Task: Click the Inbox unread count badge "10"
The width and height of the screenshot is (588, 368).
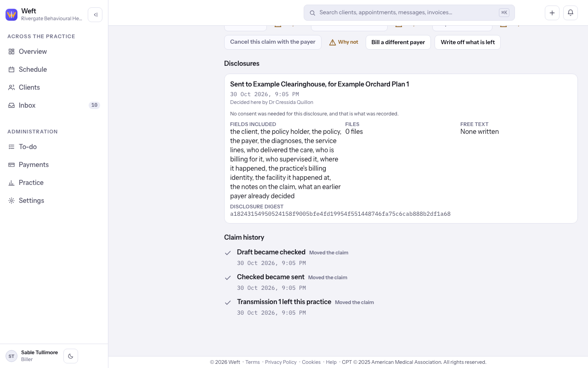Action: tap(94, 105)
